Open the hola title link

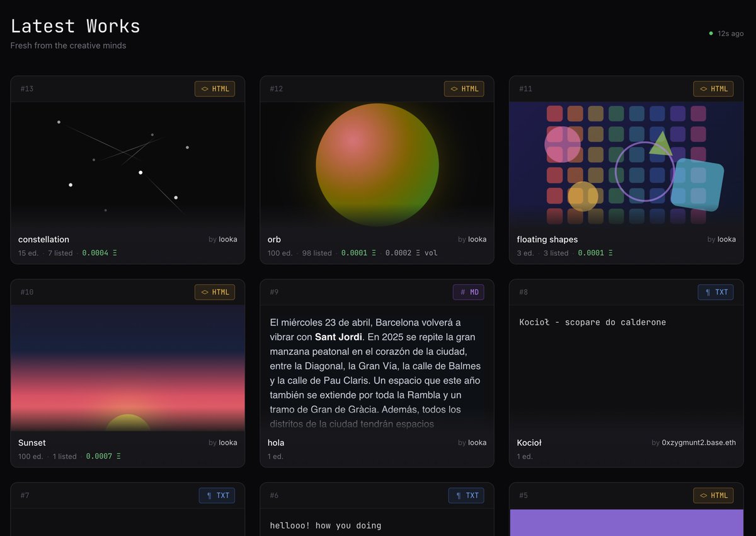[x=276, y=443]
